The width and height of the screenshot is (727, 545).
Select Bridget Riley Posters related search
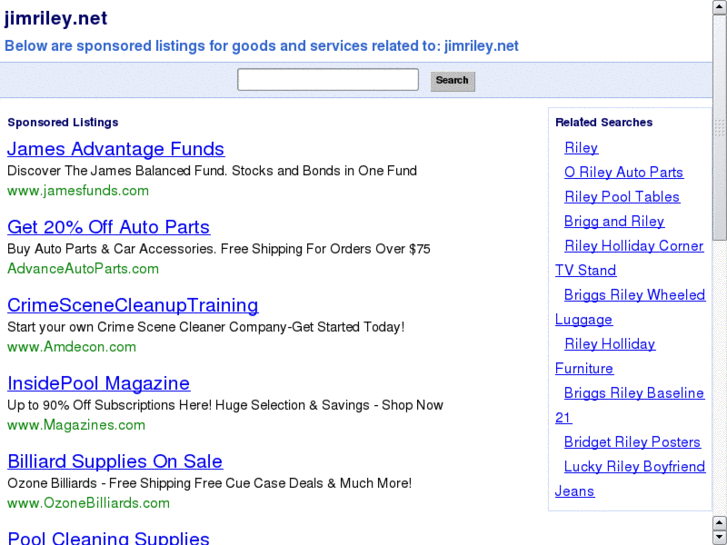(x=632, y=442)
